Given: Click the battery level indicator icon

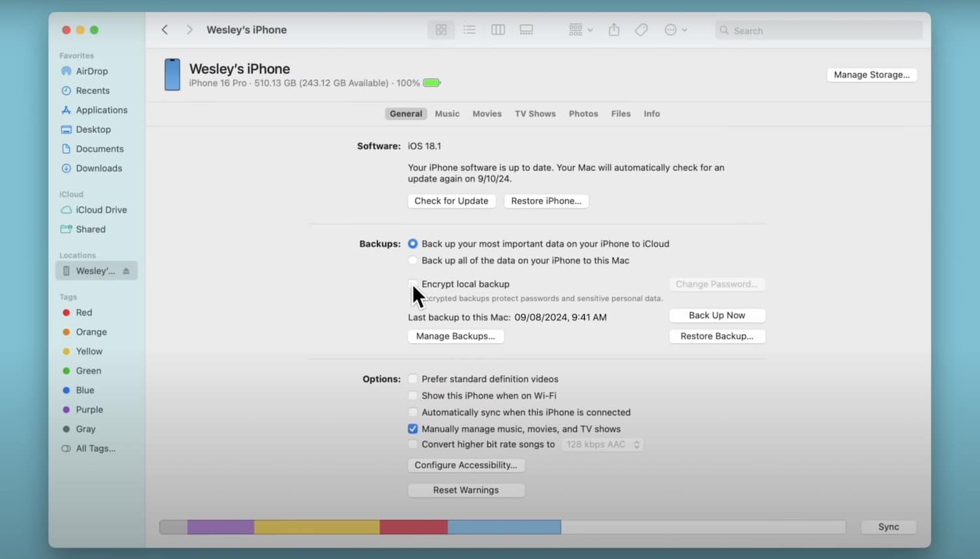Looking at the screenshot, I should 432,83.
